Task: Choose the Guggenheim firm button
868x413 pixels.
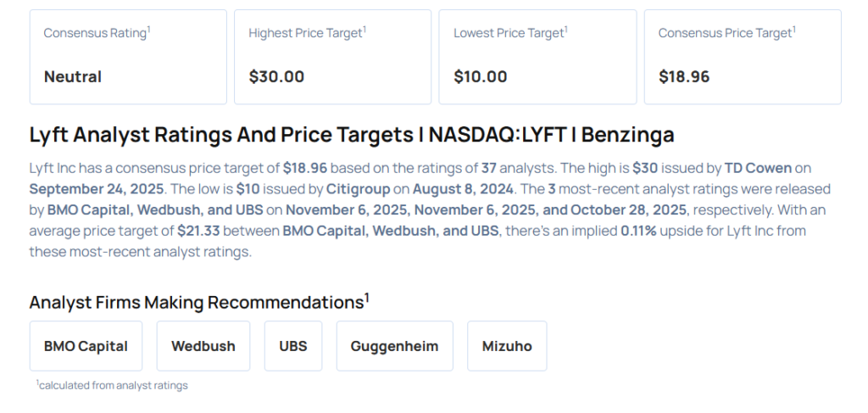Action: tap(394, 346)
